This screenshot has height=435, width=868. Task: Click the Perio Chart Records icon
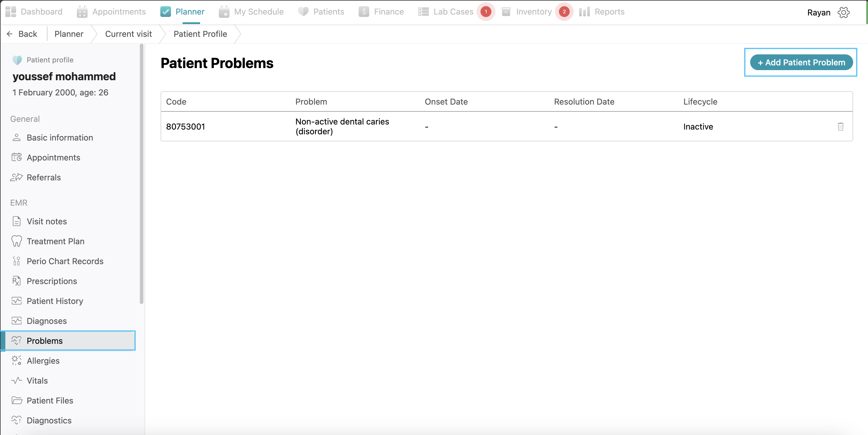pyautogui.click(x=17, y=261)
